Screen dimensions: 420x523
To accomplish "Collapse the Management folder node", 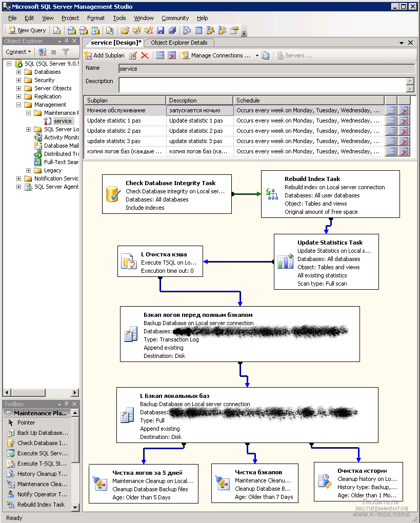I will pos(19,105).
